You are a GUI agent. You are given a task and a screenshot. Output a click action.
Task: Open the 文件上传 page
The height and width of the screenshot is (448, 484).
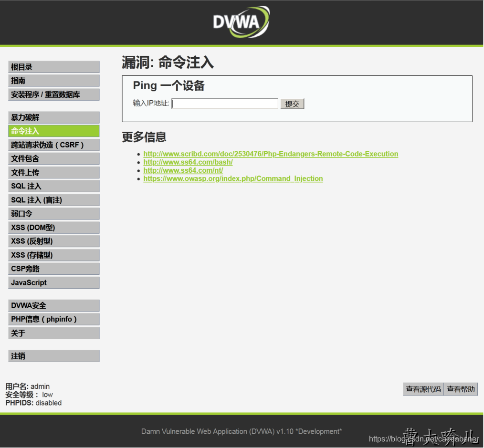[x=54, y=173]
